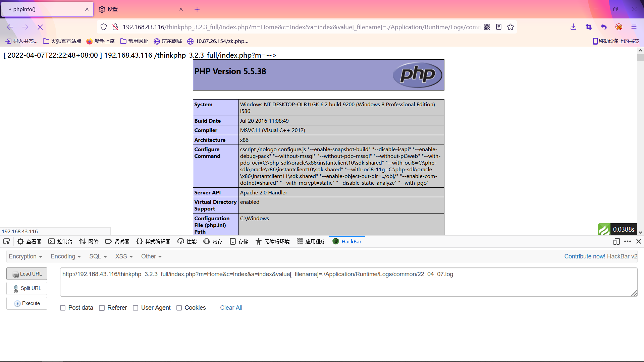The height and width of the screenshot is (362, 644).
Task: Click the screenshot tool icon in address bar
Action: (589, 27)
